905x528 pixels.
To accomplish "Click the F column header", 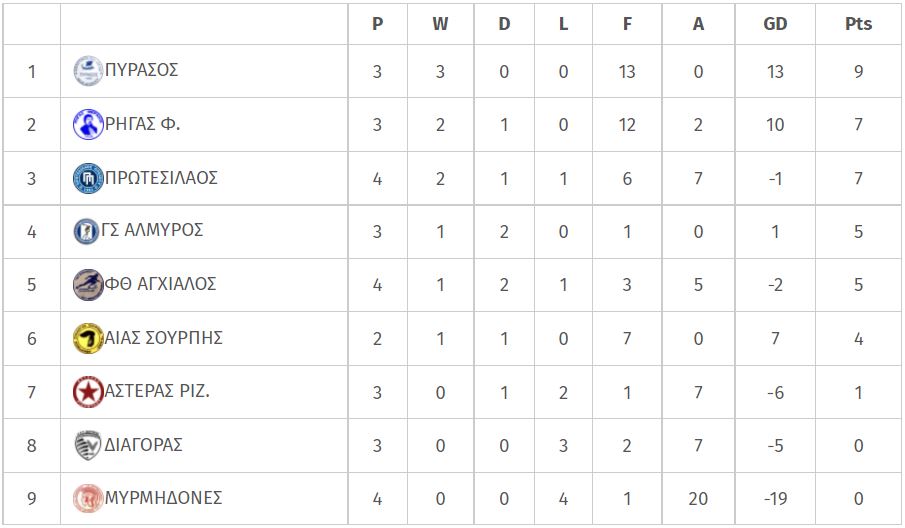I will click(x=627, y=24).
